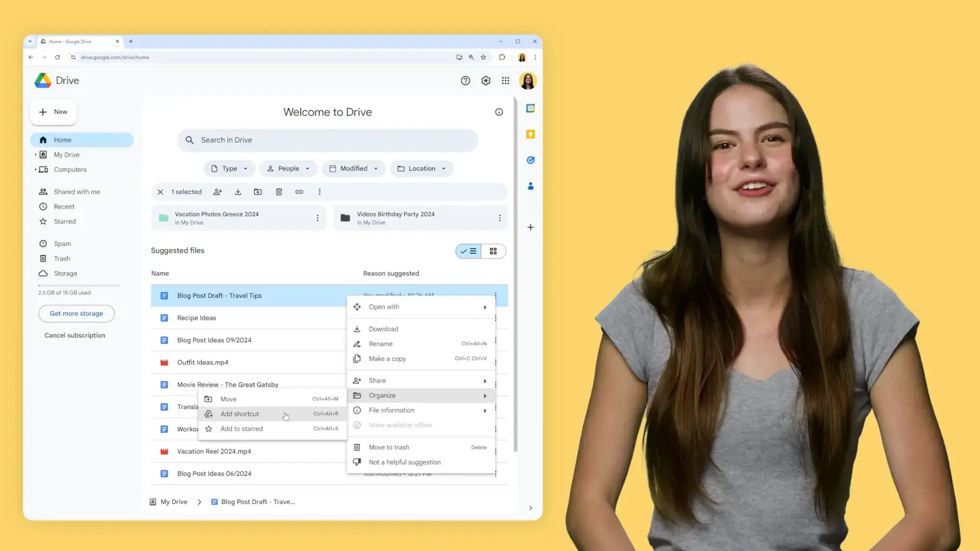The height and width of the screenshot is (551, 980).
Task: Share selection via the person-add icon
Action: [x=218, y=192]
